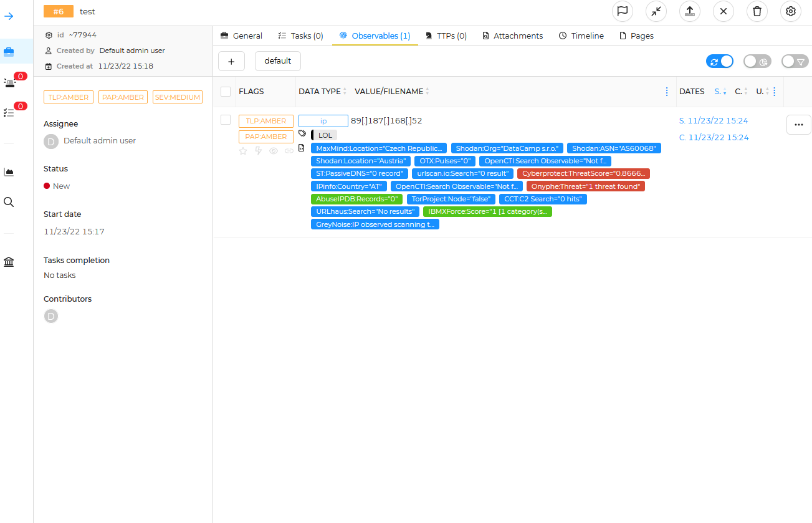Switch to the Timeline tab

(x=581, y=36)
